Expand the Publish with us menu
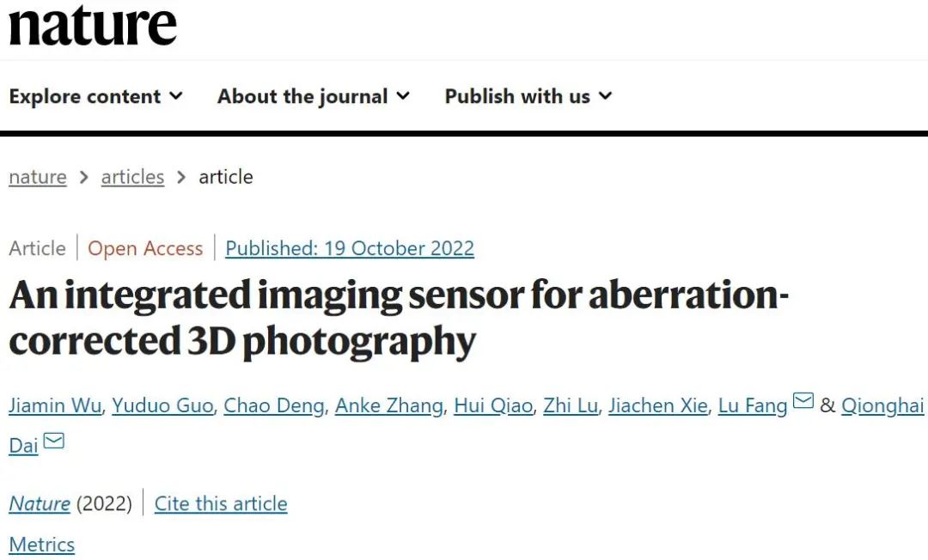The image size is (928, 560). point(528,96)
